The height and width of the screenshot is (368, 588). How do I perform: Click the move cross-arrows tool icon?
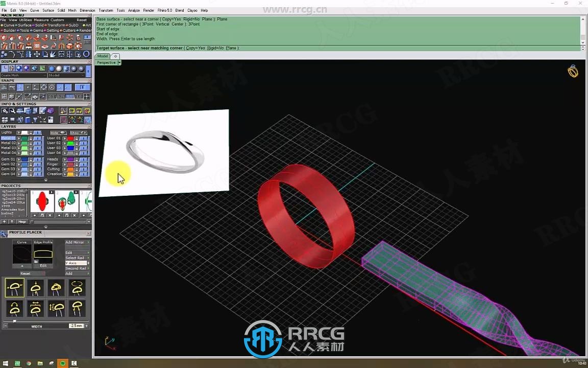(37, 54)
